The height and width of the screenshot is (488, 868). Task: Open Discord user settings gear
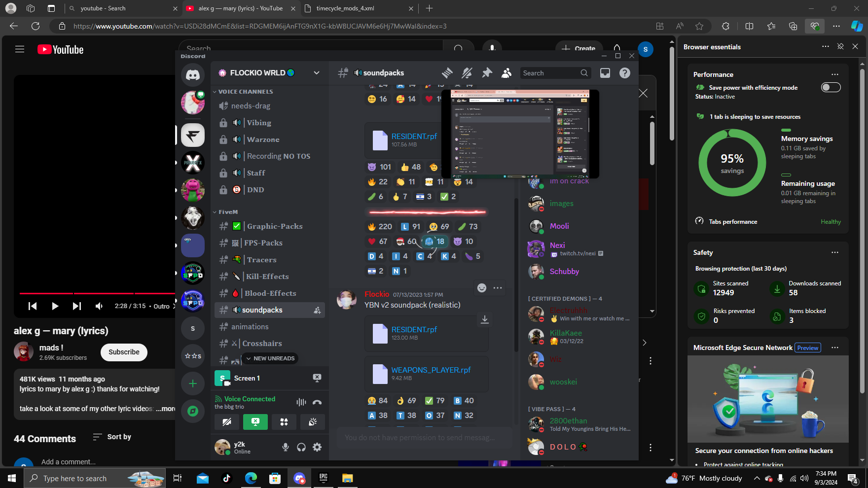[x=317, y=447]
